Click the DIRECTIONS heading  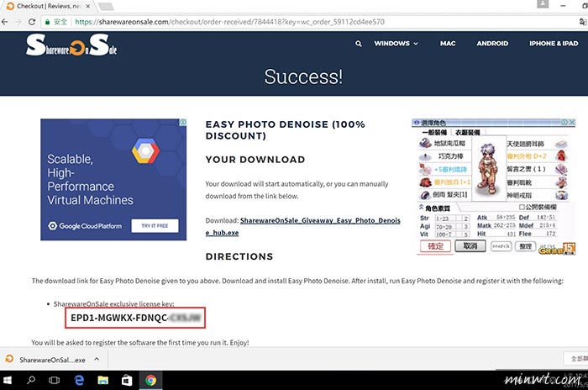click(x=239, y=256)
